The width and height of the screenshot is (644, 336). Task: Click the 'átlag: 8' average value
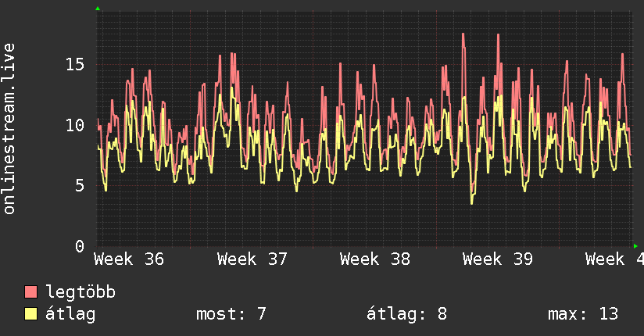[406, 314]
